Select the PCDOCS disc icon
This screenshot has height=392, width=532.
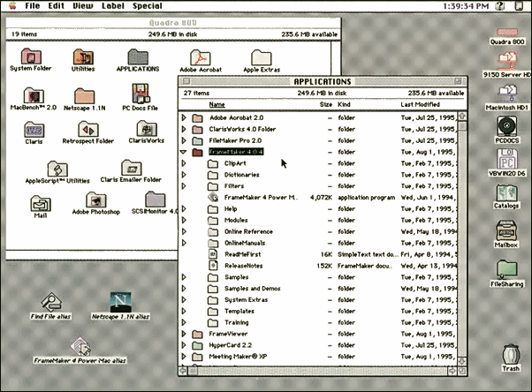pos(507,125)
